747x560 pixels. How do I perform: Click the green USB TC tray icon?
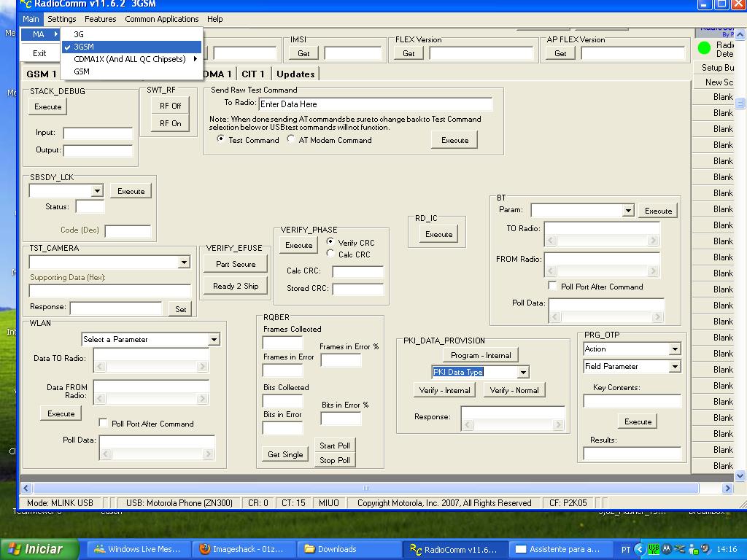pyautogui.click(x=653, y=550)
